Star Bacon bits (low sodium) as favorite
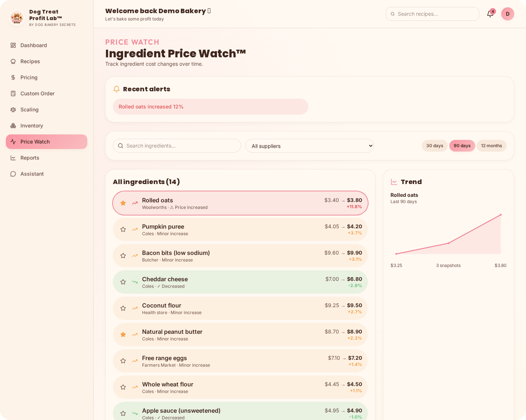 pos(123,256)
